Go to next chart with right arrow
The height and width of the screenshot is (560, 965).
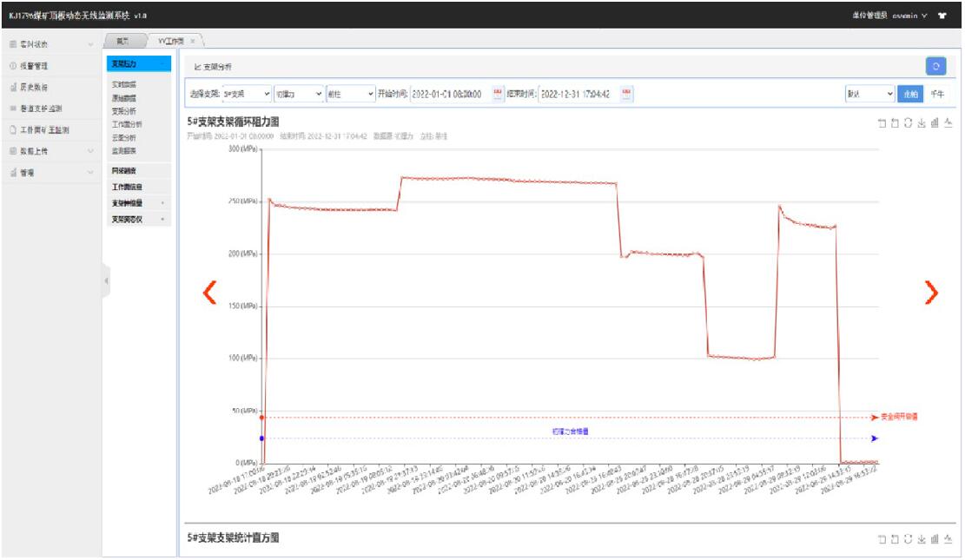(x=932, y=293)
